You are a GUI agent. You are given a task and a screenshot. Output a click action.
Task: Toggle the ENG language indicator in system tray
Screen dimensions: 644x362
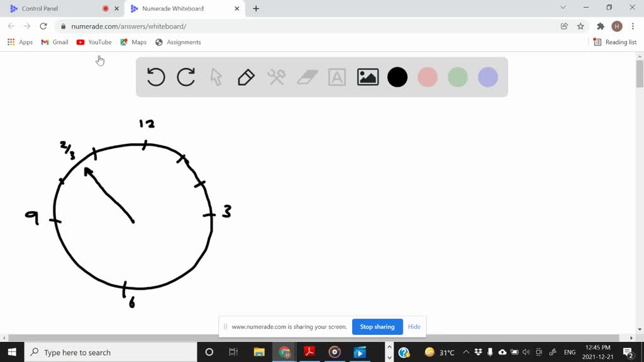[x=569, y=352]
